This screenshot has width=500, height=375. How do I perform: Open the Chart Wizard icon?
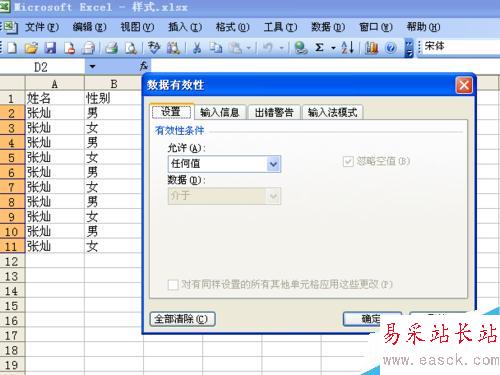point(371,48)
